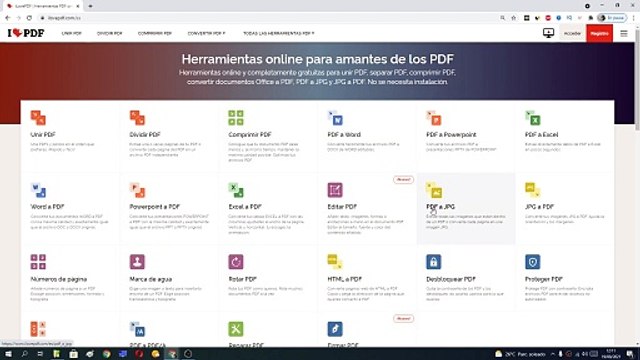Open the Comprimir PDF title link
The height and width of the screenshot is (360, 640).
(250, 135)
